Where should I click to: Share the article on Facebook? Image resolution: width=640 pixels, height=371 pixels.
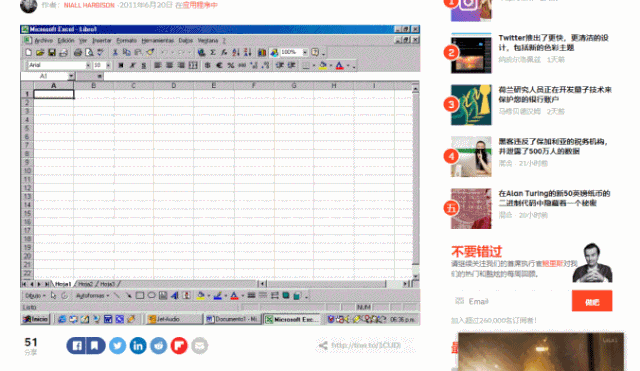[x=77, y=346]
